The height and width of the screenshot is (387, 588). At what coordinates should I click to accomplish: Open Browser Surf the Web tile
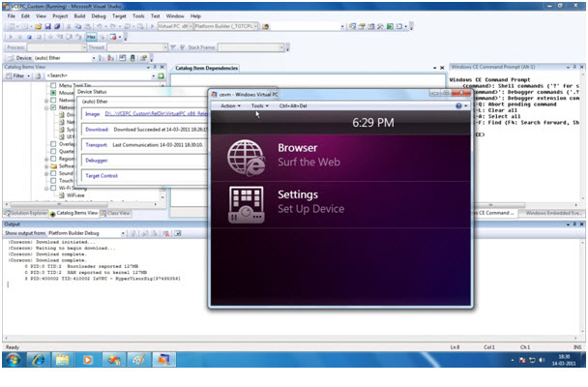click(340, 159)
